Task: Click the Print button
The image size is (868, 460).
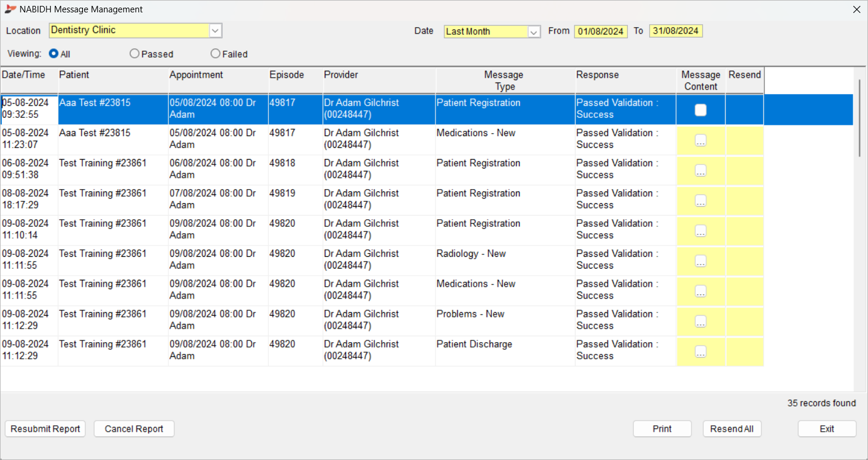Action: click(x=662, y=429)
